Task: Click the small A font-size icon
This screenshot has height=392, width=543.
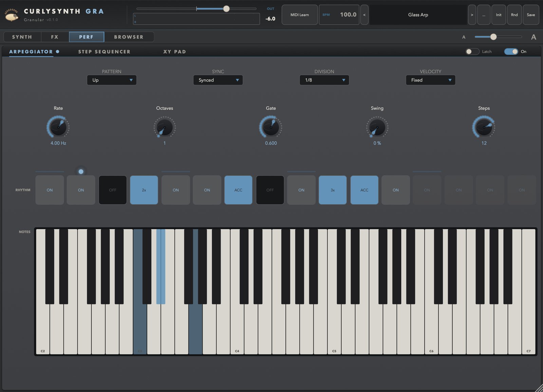Action: [x=464, y=37]
